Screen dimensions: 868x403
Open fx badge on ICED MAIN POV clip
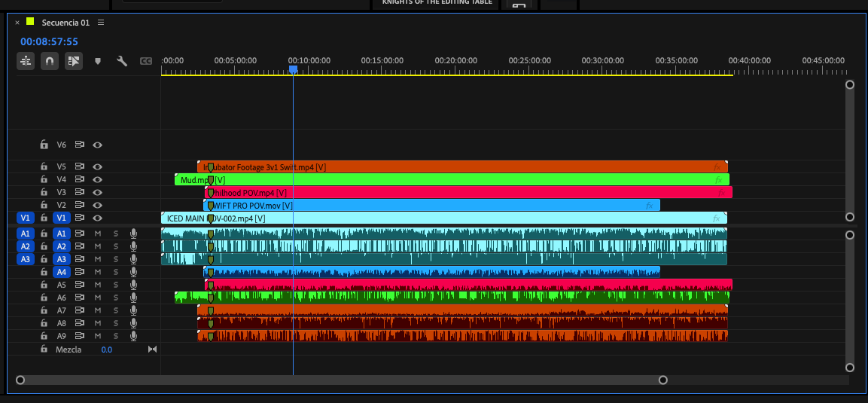click(x=717, y=218)
